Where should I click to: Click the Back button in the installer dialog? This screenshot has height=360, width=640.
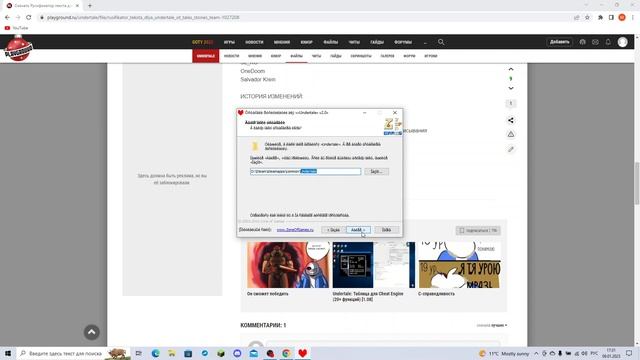(333, 230)
